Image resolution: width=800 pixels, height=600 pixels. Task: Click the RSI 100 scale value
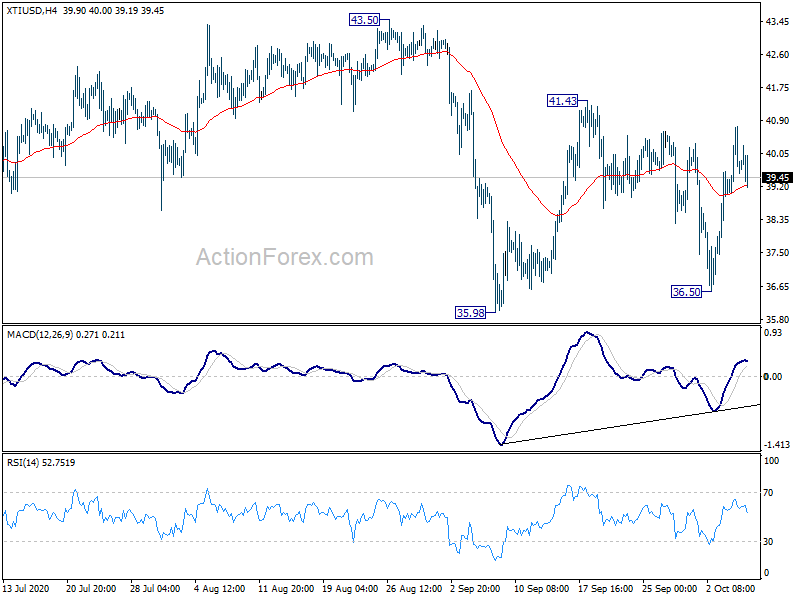[x=771, y=461]
